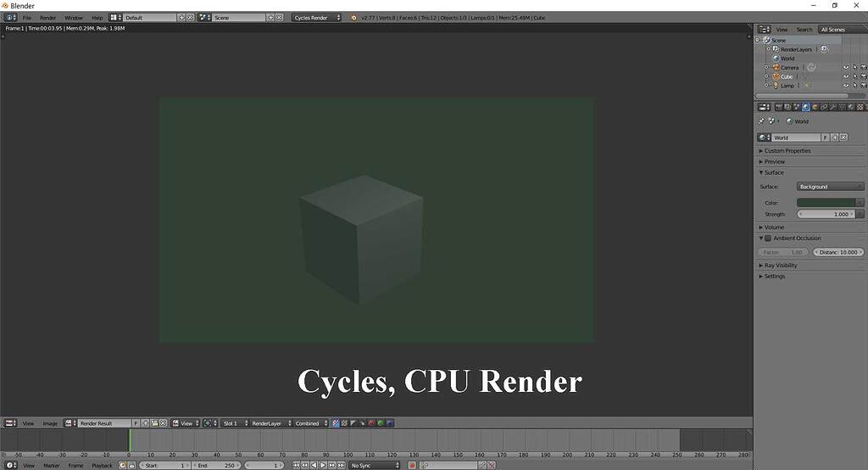Screen dimensions: 868x470
Task: Toggle the pin icon in properties context
Action: click(762, 120)
